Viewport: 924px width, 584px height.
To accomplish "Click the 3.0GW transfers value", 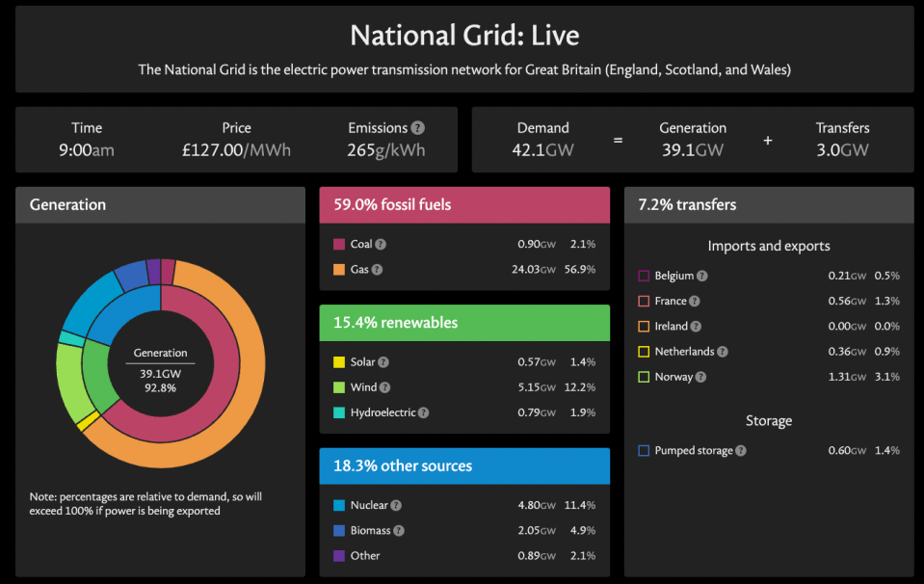I will click(842, 150).
